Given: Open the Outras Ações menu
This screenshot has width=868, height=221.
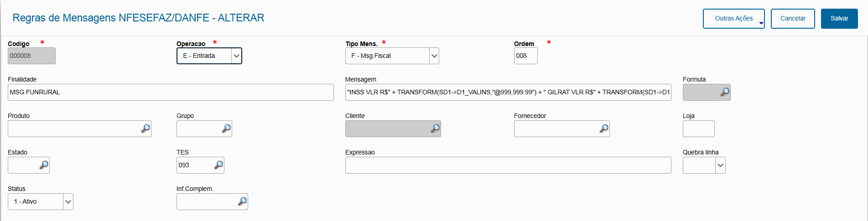Looking at the screenshot, I should (x=733, y=19).
